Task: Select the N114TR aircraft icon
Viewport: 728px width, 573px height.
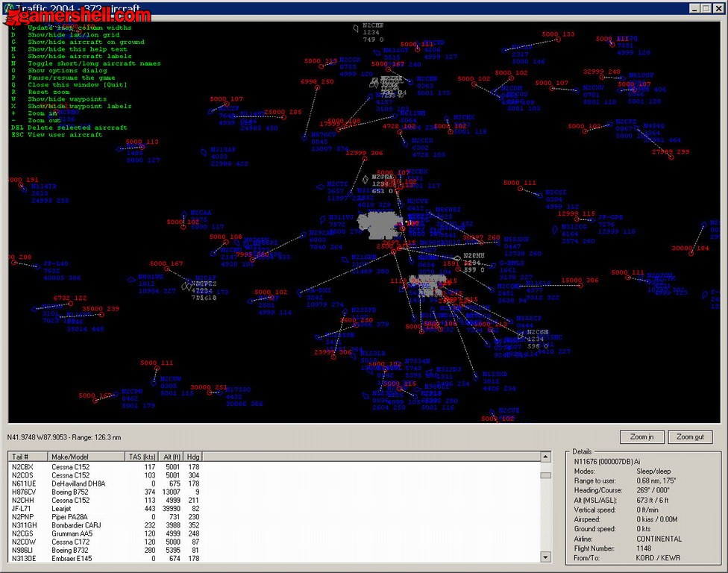Action: (24, 190)
